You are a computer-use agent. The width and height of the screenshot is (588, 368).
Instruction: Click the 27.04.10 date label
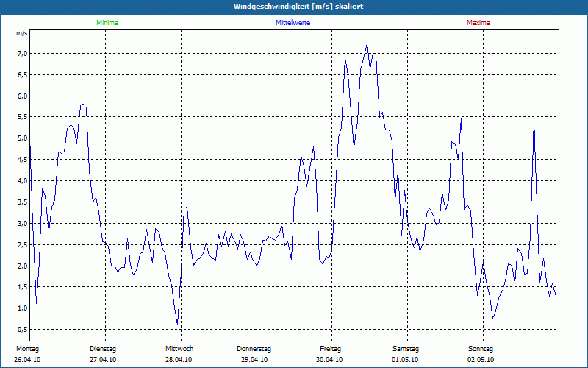click(x=103, y=360)
